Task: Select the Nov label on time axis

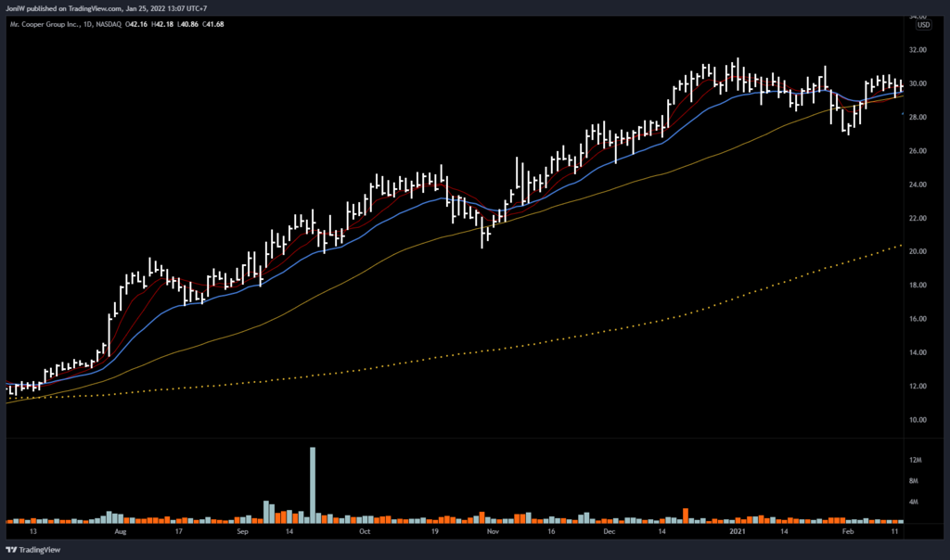Action: (x=493, y=534)
